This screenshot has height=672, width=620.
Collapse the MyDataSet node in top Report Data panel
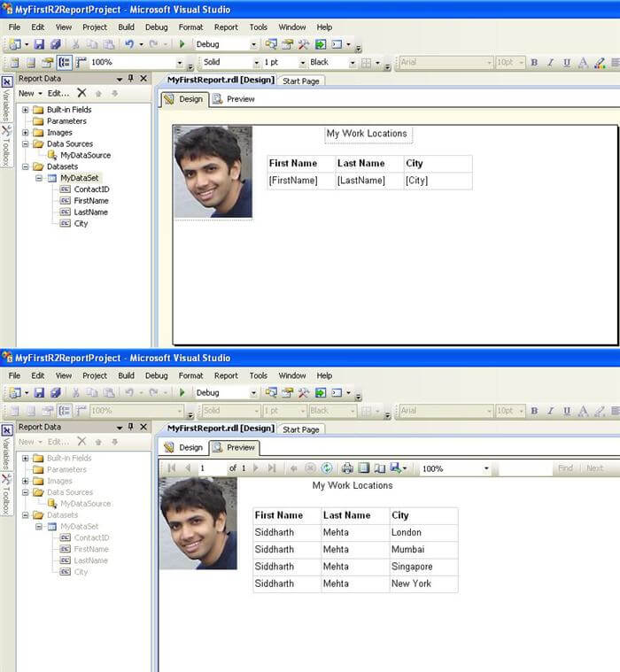tap(39, 178)
